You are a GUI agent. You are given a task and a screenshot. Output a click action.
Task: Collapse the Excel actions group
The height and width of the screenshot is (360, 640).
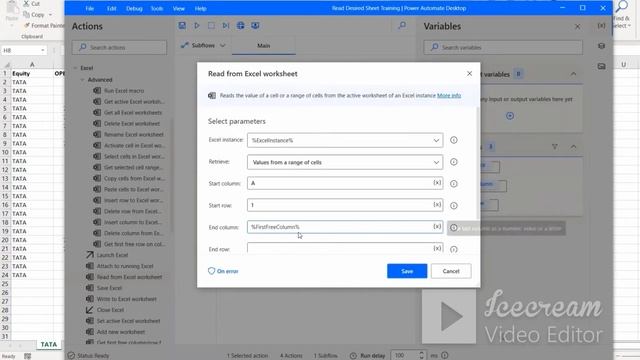76,68
